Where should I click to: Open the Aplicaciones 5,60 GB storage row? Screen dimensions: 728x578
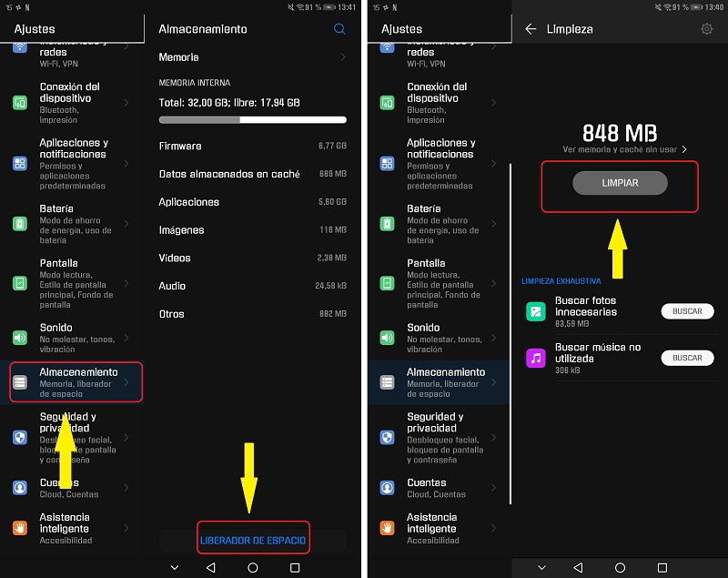(252, 202)
